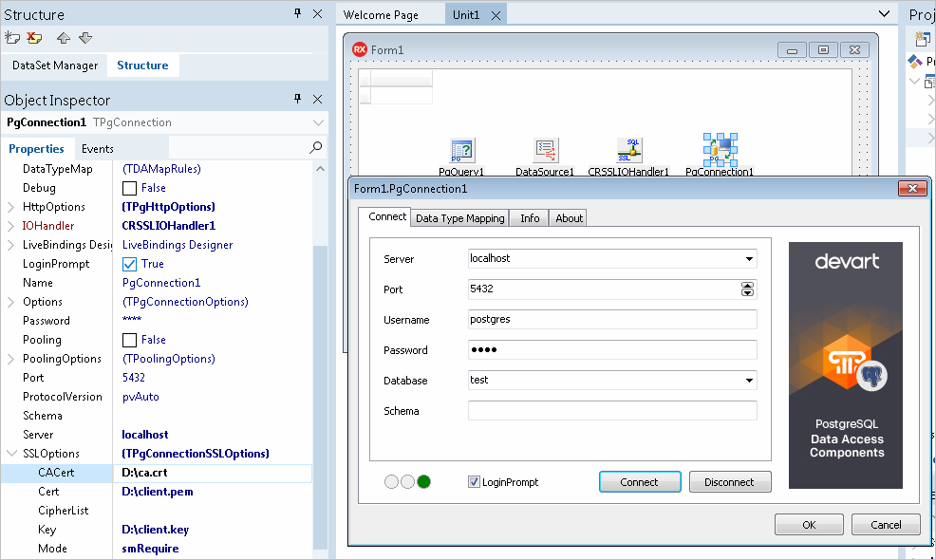Open the Welcome Page tab

coord(381,15)
